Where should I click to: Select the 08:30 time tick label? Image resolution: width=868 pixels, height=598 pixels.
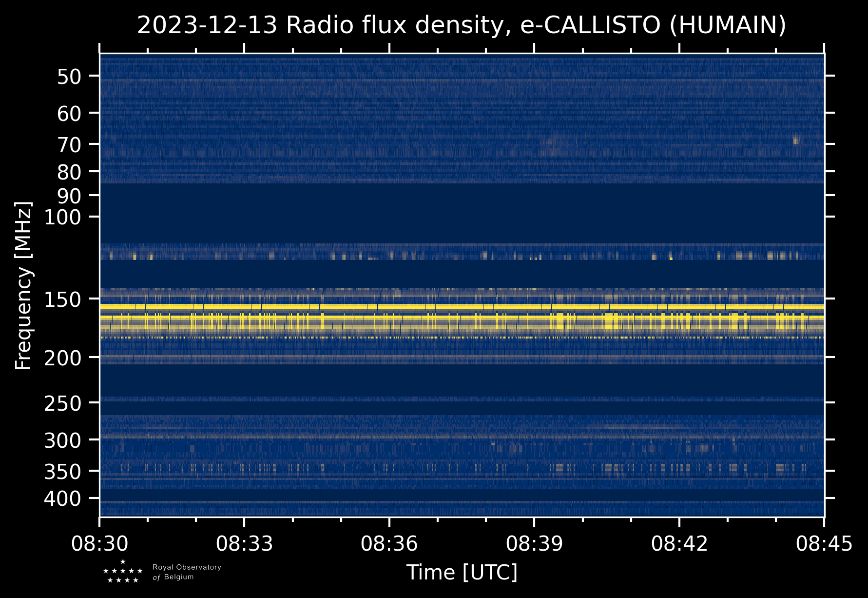(x=100, y=543)
